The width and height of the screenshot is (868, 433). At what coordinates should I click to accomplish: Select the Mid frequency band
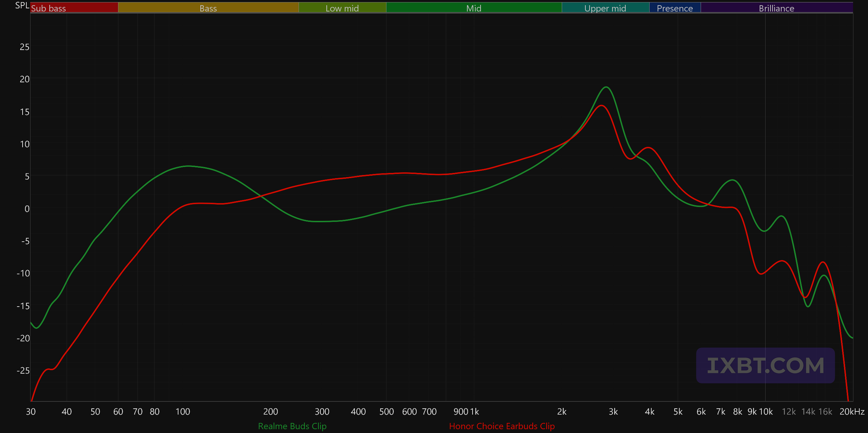pos(474,8)
